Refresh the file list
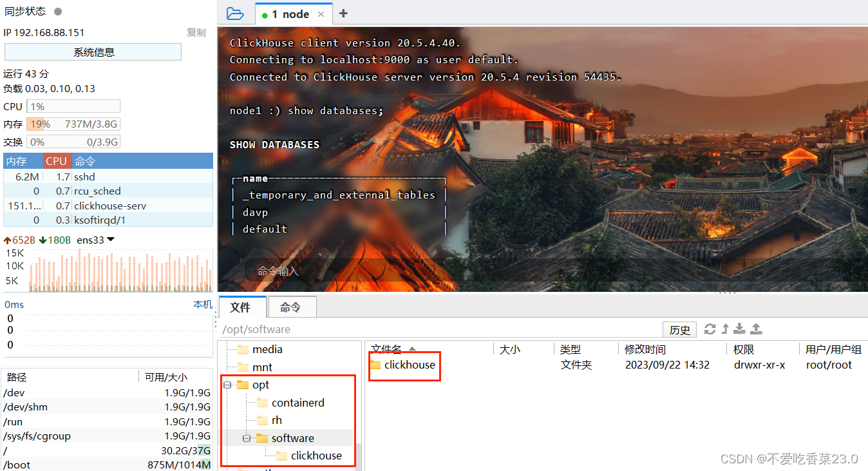The height and width of the screenshot is (471, 868). pyautogui.click(x=710, y=329)
